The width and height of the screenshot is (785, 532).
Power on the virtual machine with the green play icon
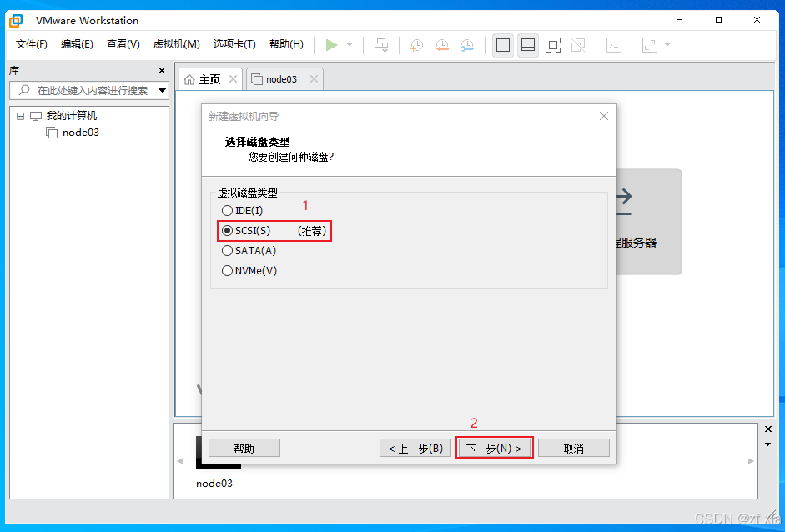click(331, 45)
